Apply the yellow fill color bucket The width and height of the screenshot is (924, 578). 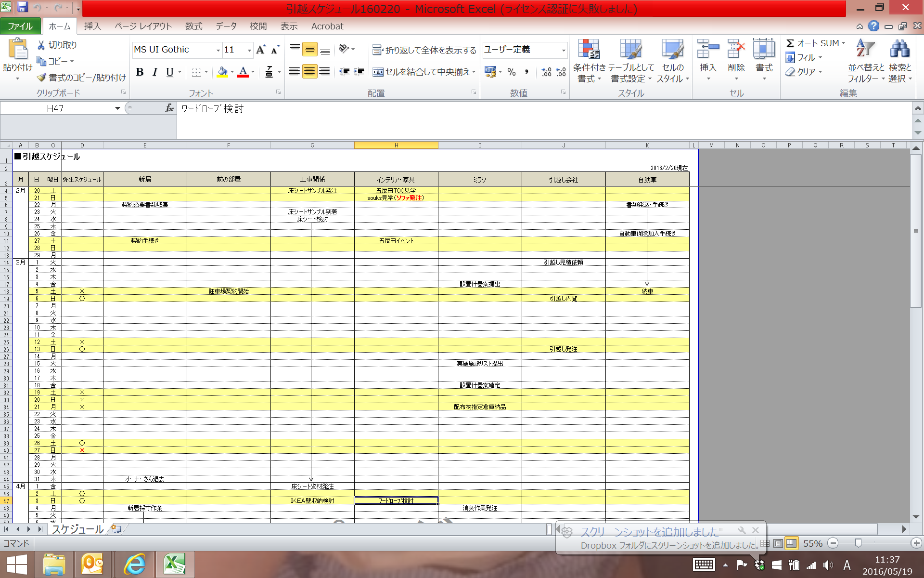click(222, 72)
